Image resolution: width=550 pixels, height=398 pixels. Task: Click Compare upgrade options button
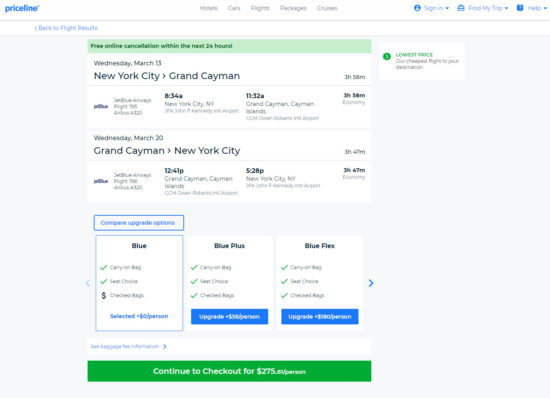(139, 223)
